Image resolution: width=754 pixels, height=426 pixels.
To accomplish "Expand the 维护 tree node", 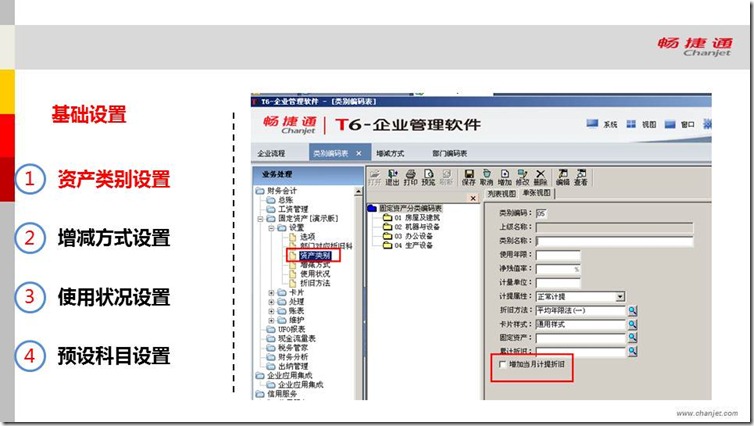I will pos(271,320).
